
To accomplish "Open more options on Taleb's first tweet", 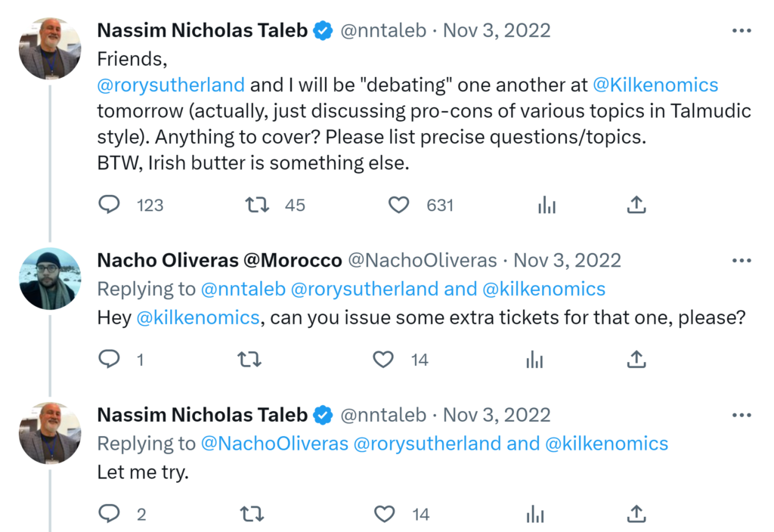I will click(x=741, y=30).
